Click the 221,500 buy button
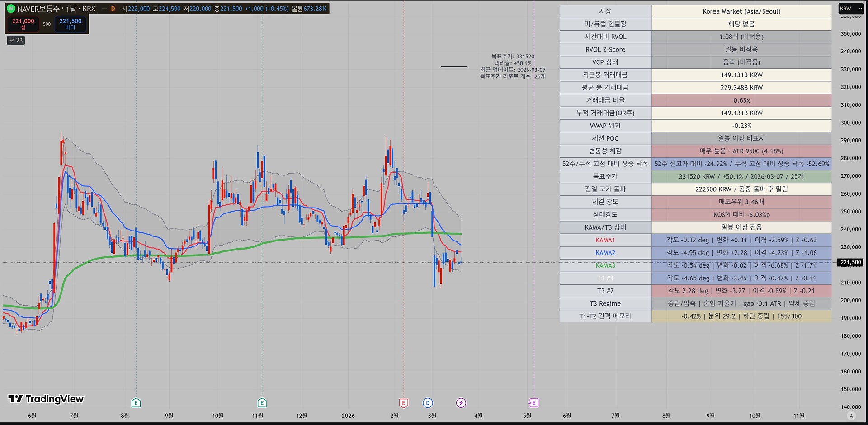This screenshot has width=868, height=425. coord(71,24)
